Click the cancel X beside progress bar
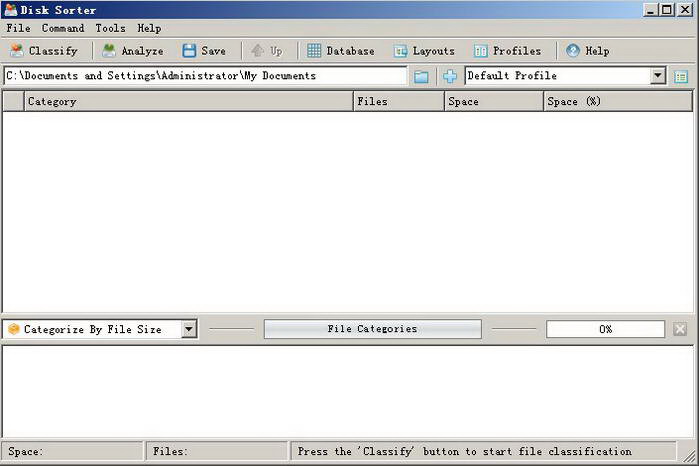Screen dimensions: 700x466 coord(680,329)
